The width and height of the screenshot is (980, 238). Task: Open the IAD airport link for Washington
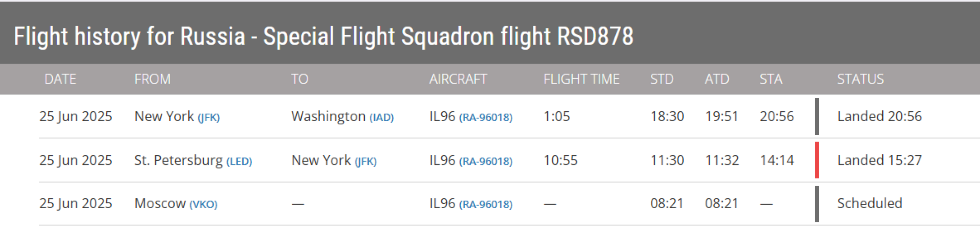[381, 117]
